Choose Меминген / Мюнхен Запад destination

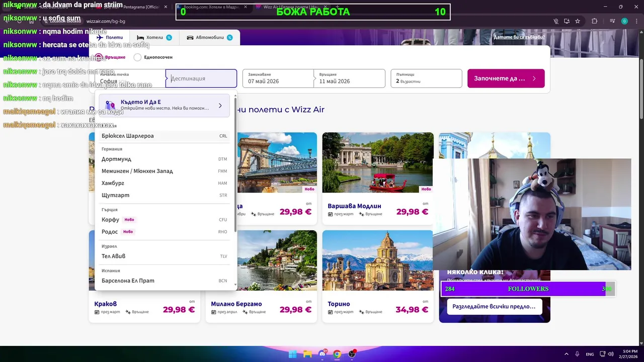coord(165,171)
